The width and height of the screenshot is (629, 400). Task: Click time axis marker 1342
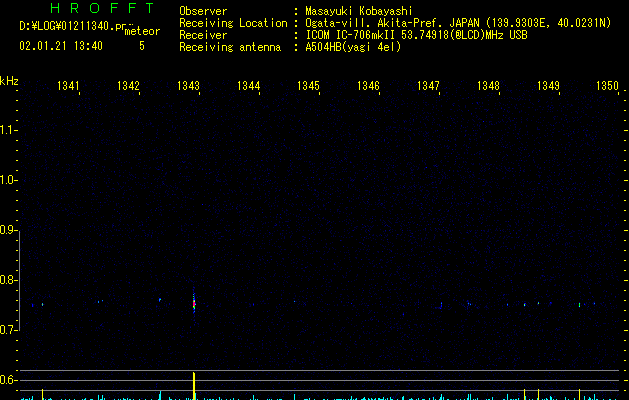click(x=128, y=86)
